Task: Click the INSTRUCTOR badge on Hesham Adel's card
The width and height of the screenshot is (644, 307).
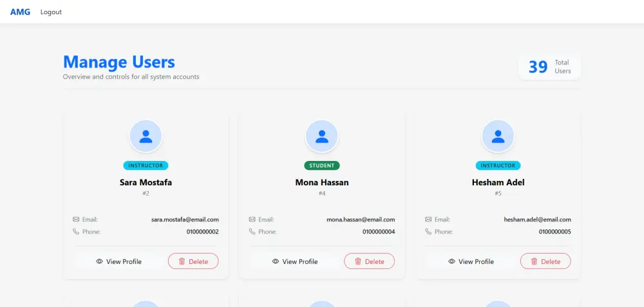Action: tap(498, 166)
